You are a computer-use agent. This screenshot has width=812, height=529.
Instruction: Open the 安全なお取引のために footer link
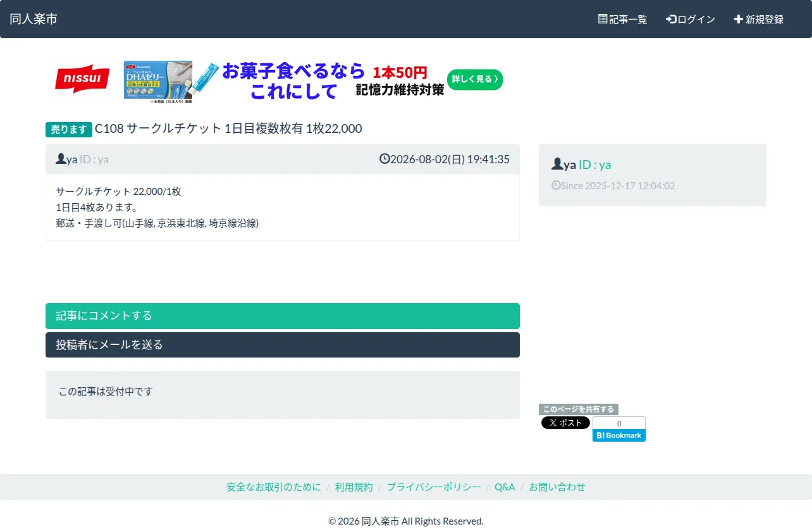click(x=274, y=487)
